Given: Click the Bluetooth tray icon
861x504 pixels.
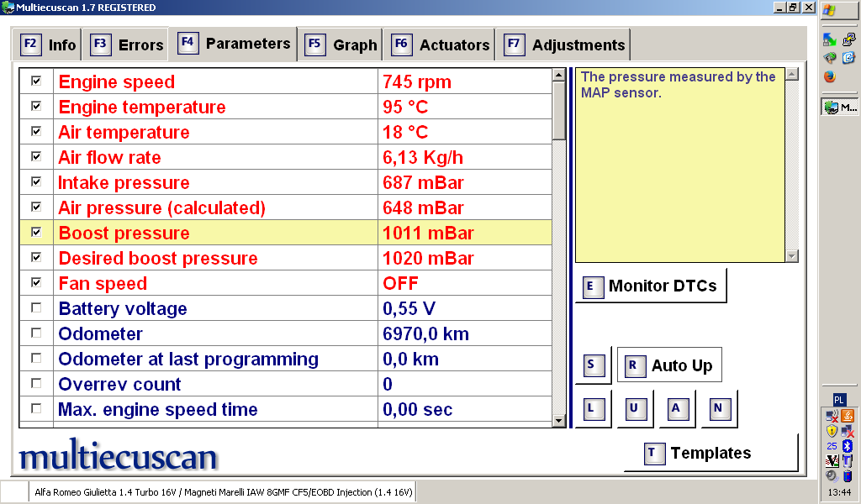Looking at the screenshot, I should coord(848,446).
